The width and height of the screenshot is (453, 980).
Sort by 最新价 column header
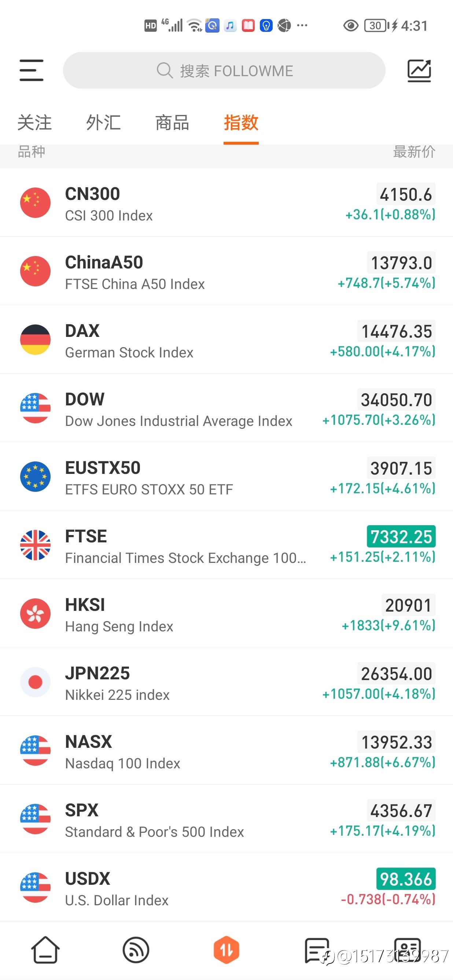pos(414,152)
